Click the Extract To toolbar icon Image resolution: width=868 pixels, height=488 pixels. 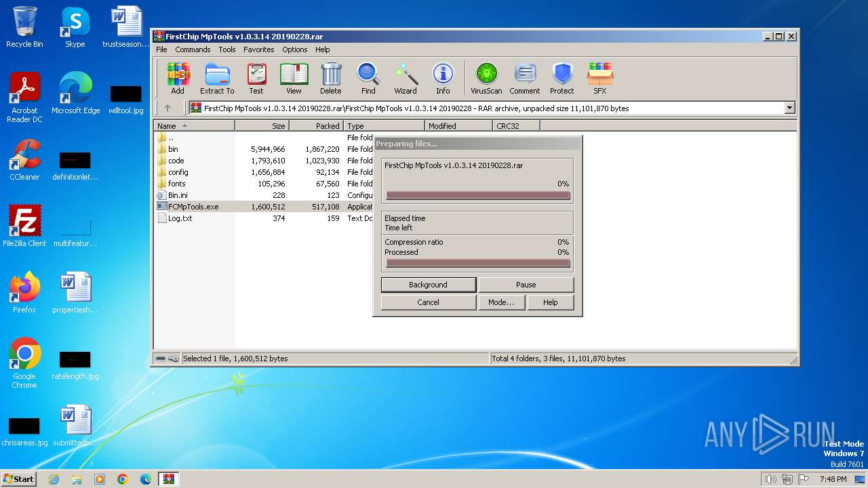(217, 79)
